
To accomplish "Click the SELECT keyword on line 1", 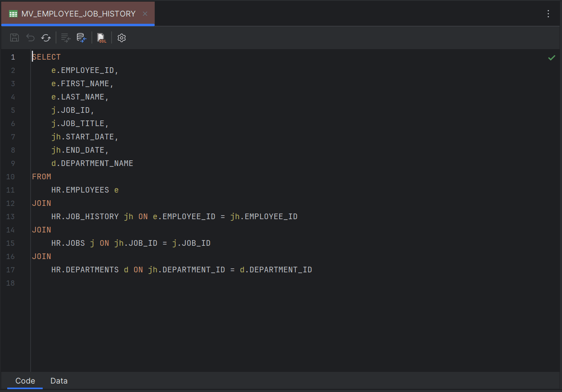I will 46,57.
